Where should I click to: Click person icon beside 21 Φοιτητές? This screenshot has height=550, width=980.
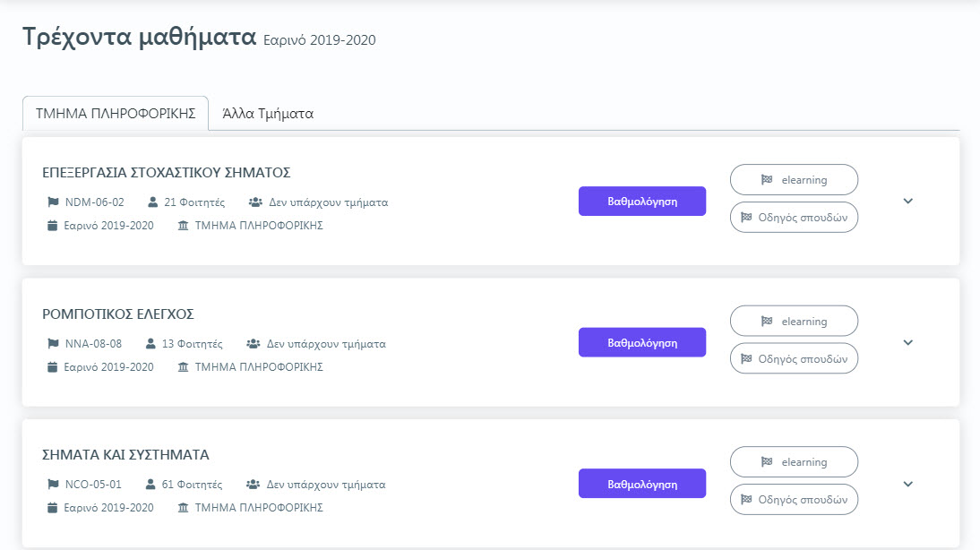(x=152, y=202)
